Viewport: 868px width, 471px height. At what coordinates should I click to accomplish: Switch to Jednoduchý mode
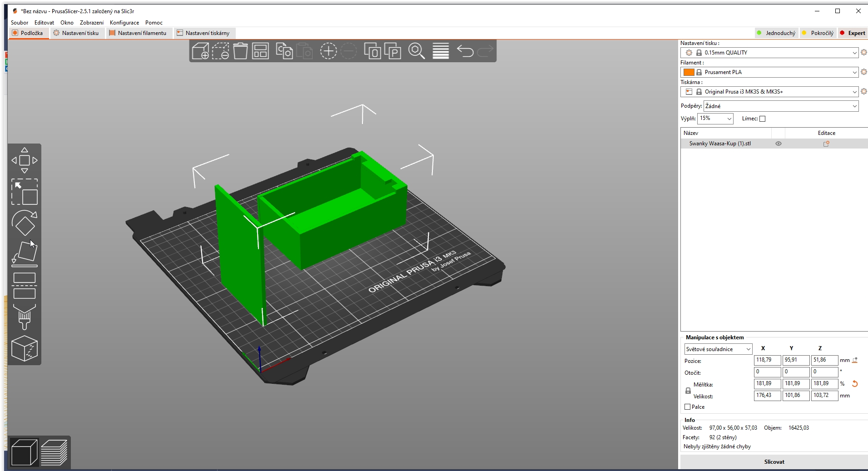[776, 33]
